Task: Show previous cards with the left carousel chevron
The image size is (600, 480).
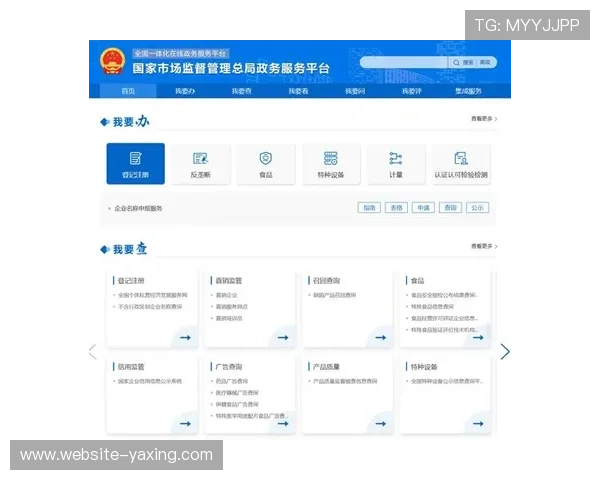Action: point(93,351)
